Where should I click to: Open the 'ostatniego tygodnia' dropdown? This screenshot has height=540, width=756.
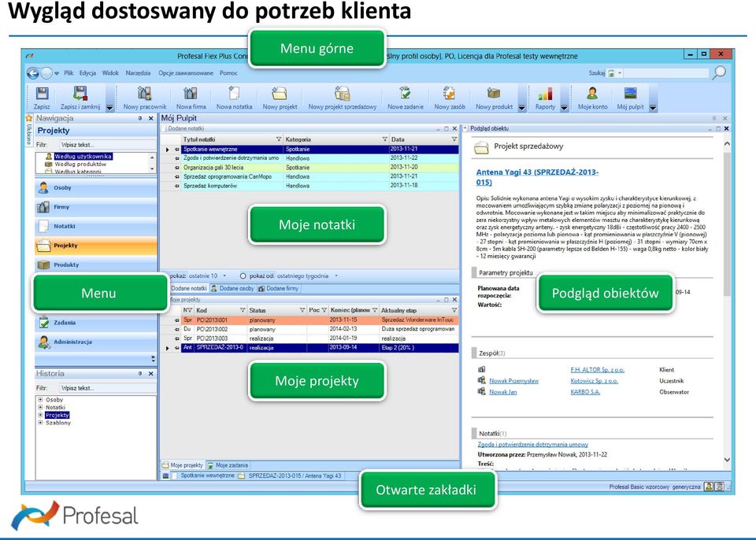(x=336, y=276)
